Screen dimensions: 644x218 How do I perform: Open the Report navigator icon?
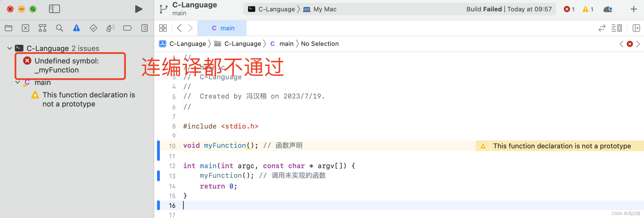tap(145, 28)
